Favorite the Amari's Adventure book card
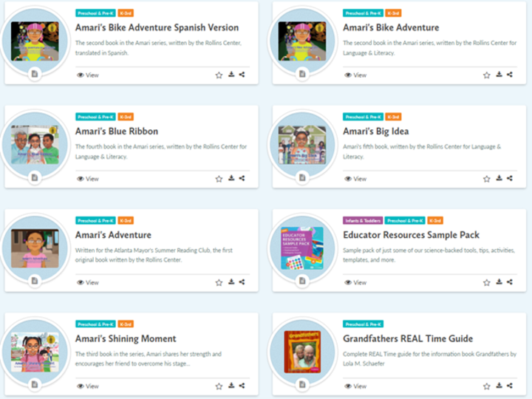The width and height of the screenshot is (532, 399). point(219,282)
